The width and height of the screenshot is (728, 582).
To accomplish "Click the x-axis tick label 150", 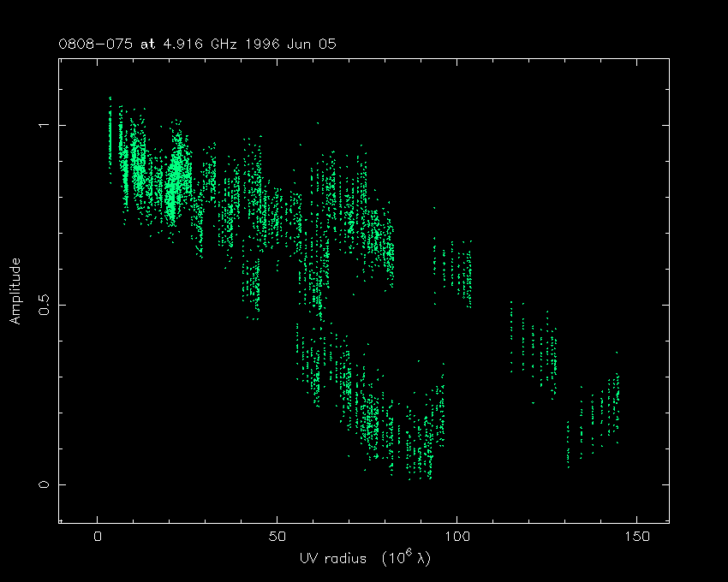I will click(x=636, y=537).
